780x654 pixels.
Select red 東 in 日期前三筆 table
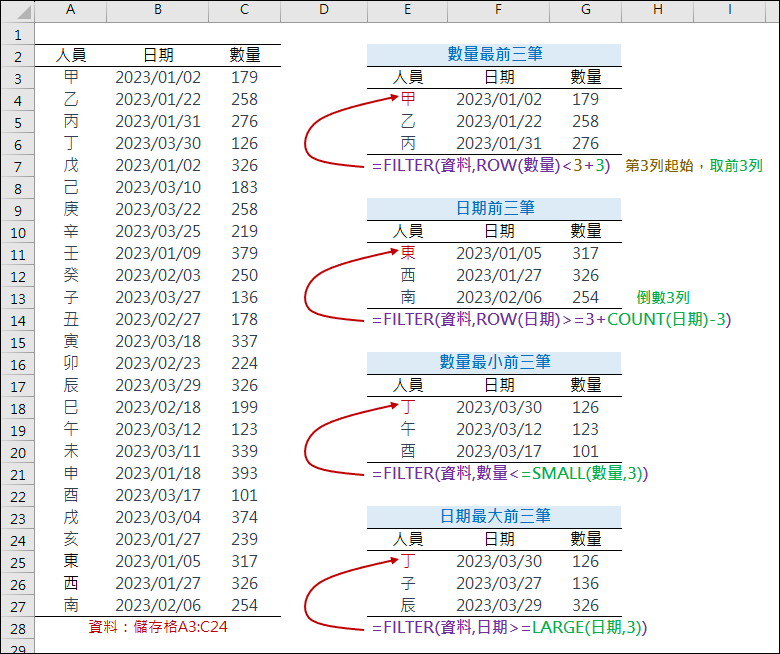pos(407,253)
